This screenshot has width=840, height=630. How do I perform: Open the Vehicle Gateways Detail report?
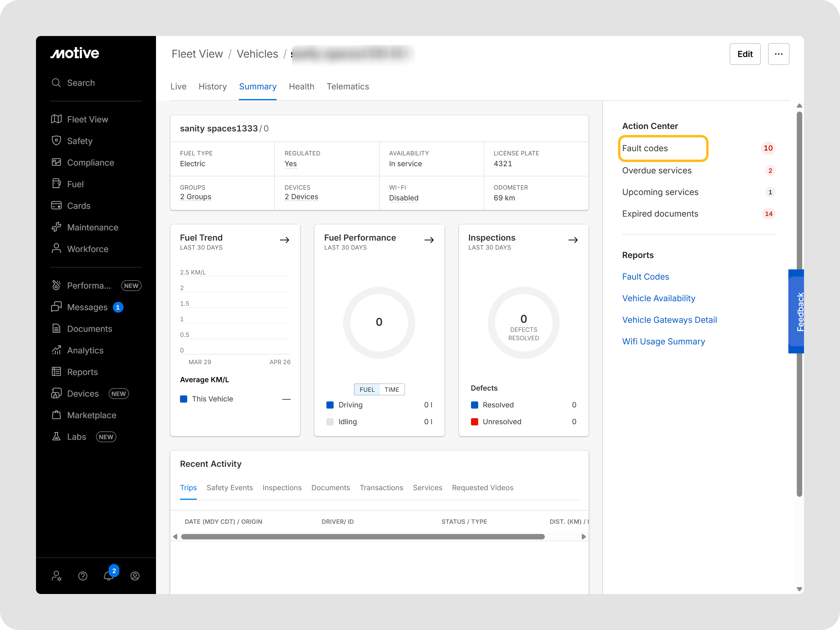670,320
